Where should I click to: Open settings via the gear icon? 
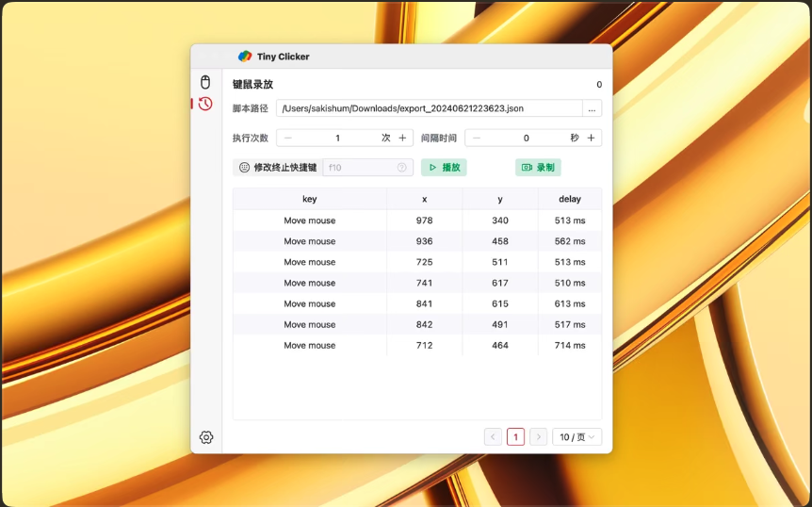click(206, 437)
